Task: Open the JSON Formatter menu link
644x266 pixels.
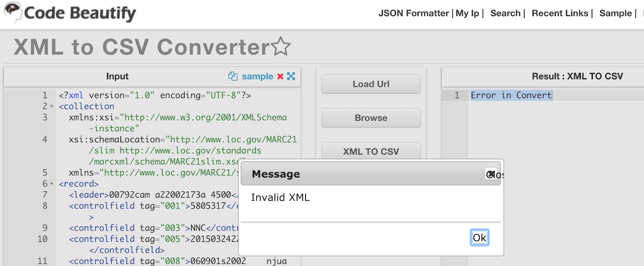Action: tap(413, 13)
